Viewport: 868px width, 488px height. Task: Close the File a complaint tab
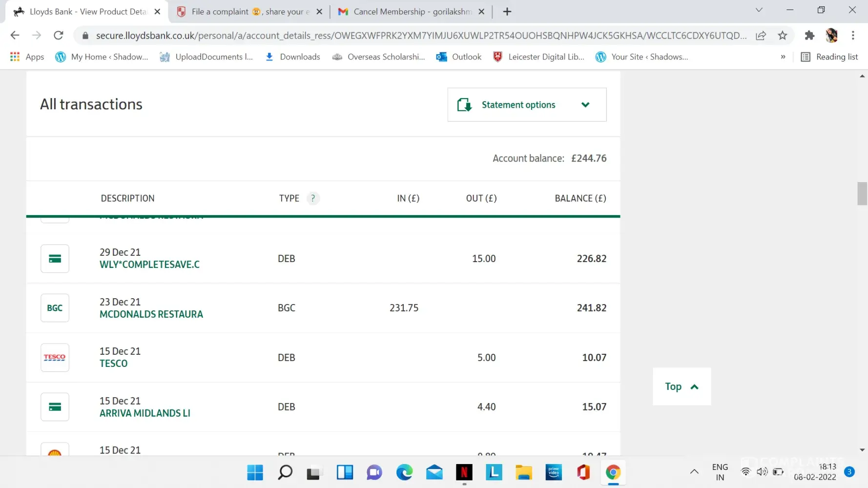click(319, 12)
